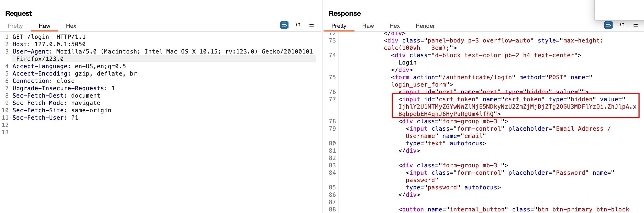This screenshot has width=644, height=213.
Task: Toggle word wrap icon in Response panel
Action: tap(608, 25)
